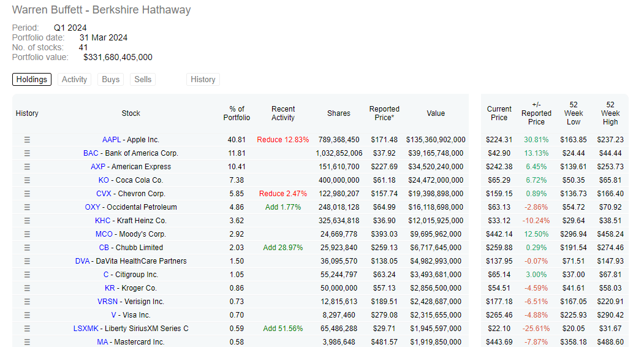Viewport: 644px width, 347px height.
Task: Open history icon for Kraft Heinz row
Action: [x=27, y=221]
